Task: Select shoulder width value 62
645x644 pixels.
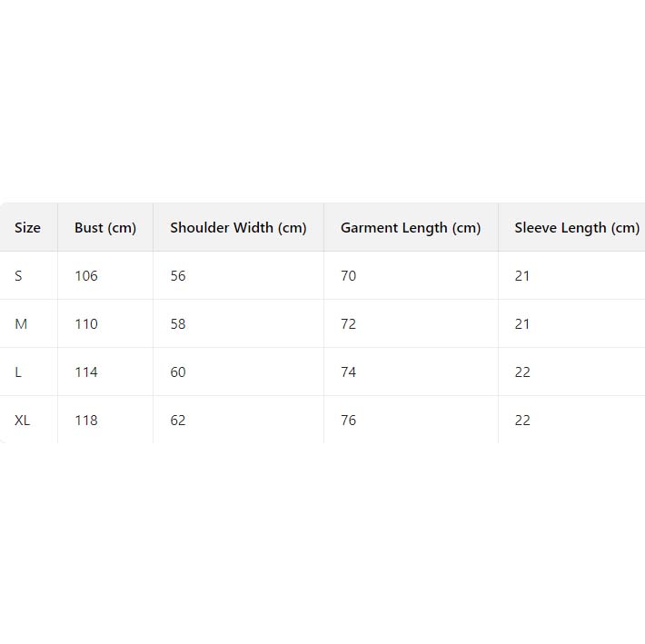Action: point(178,421)
